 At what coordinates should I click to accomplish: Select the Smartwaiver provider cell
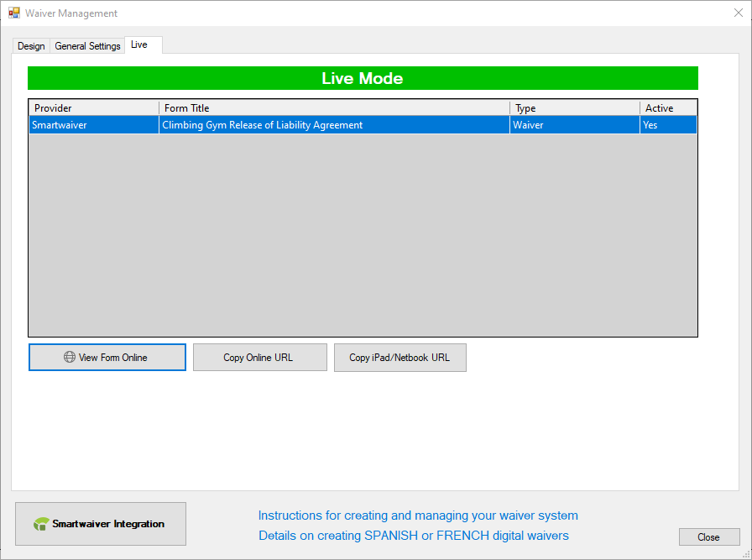point(94,125)
